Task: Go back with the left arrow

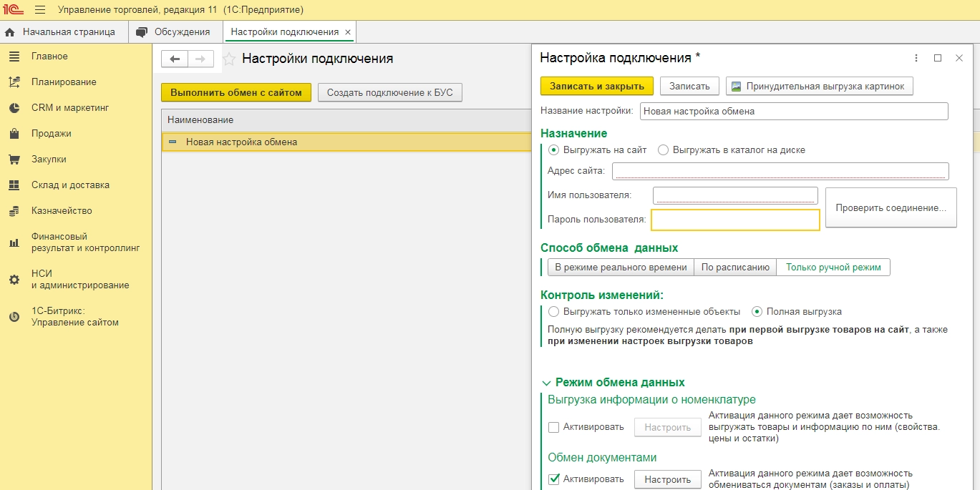Action: [175, 59]
